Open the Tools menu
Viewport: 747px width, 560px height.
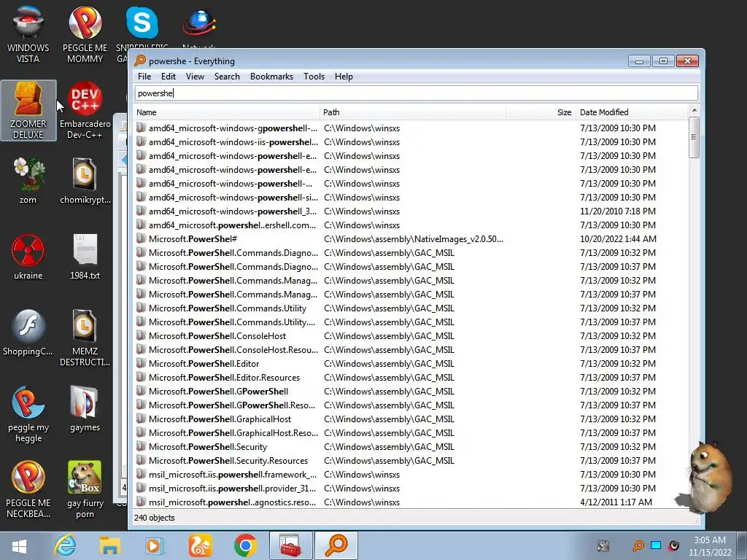point(314,77)
